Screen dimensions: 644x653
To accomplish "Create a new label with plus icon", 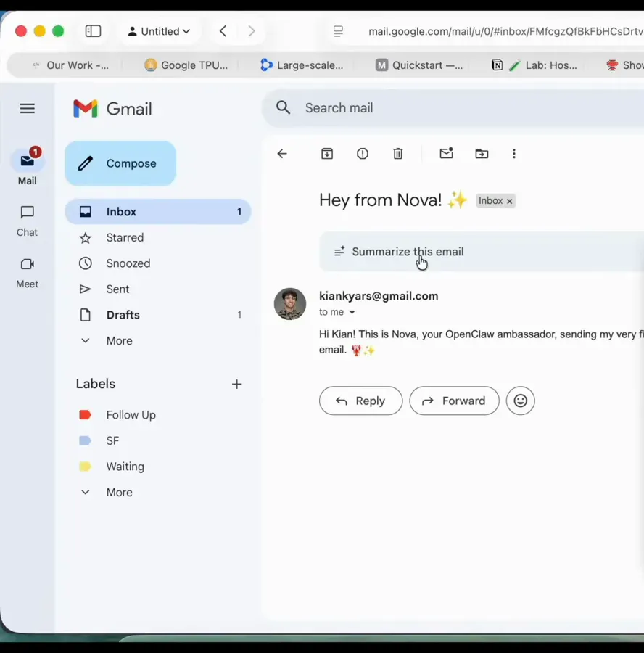I will (237, 384).
